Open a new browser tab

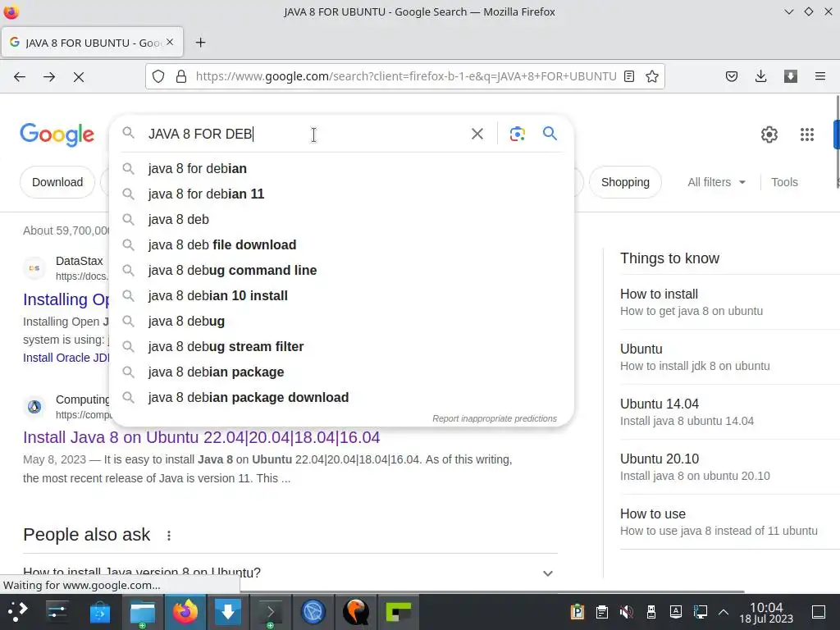tap(200, 43)
